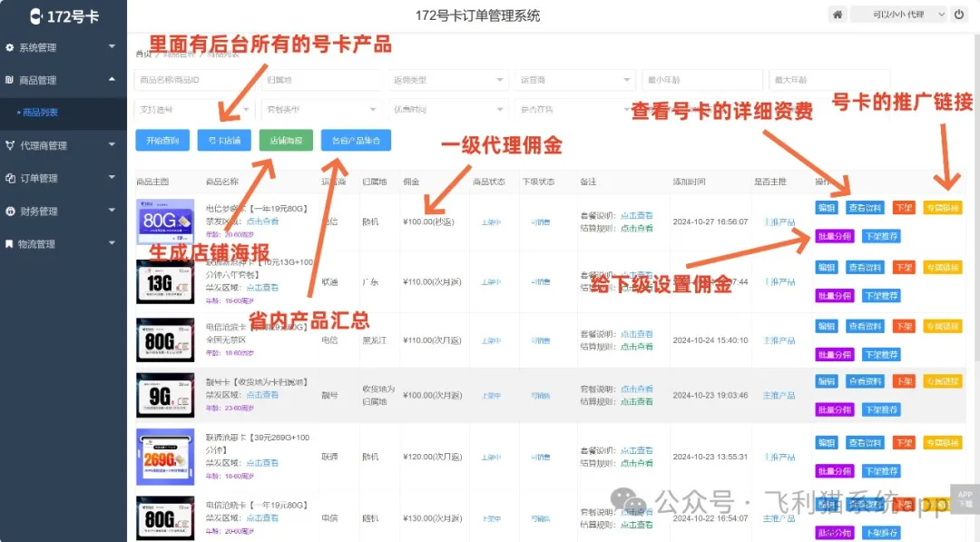Click the 开始查询 button
980x542 pixels.
pos(162,141)
